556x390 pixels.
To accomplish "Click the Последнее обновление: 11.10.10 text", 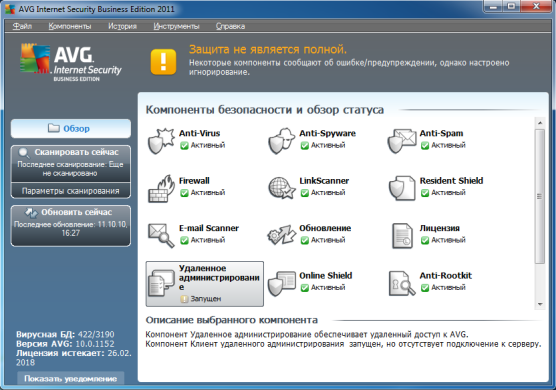I will [71, 229].
